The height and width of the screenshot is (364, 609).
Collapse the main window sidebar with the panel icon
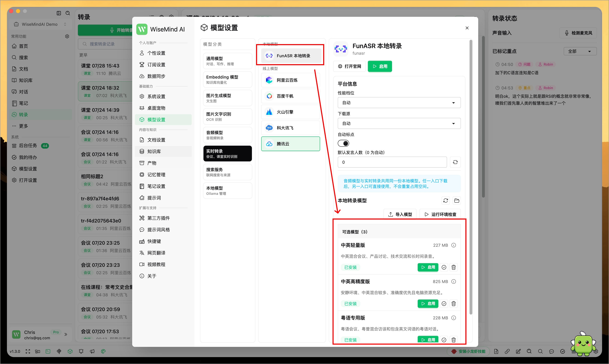pos(59,13)
